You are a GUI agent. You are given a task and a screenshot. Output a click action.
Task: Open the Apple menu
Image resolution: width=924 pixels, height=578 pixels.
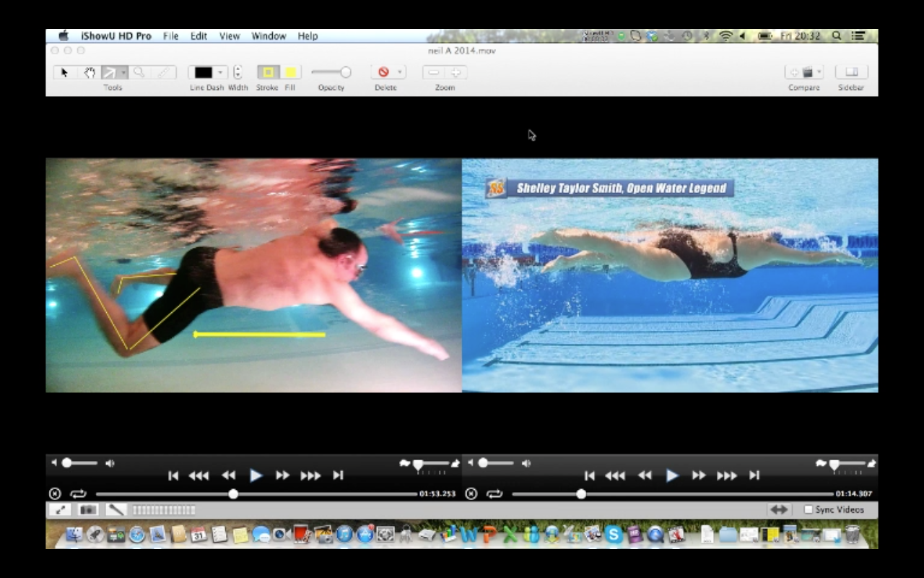(x=63, y=36)
